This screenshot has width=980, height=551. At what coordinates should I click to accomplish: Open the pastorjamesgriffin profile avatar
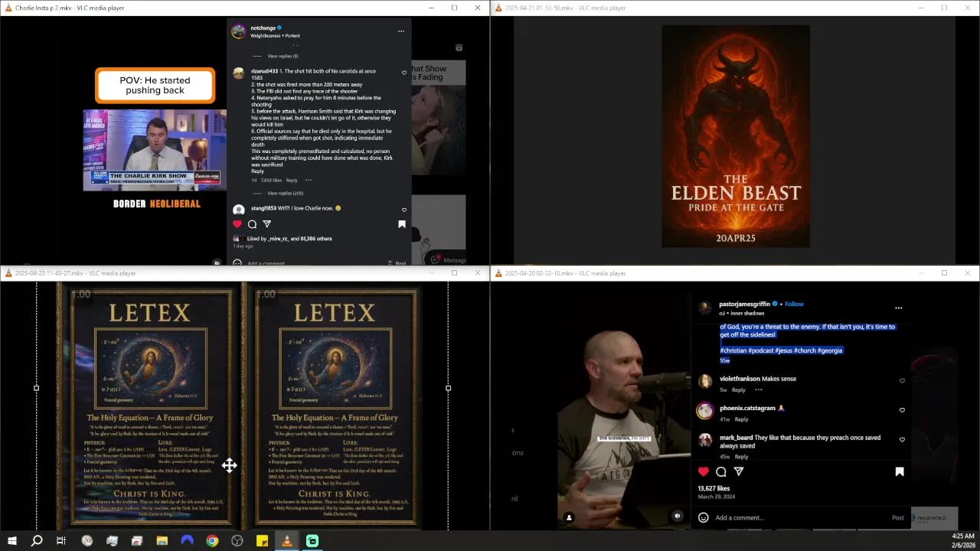(x=704, y=308)
